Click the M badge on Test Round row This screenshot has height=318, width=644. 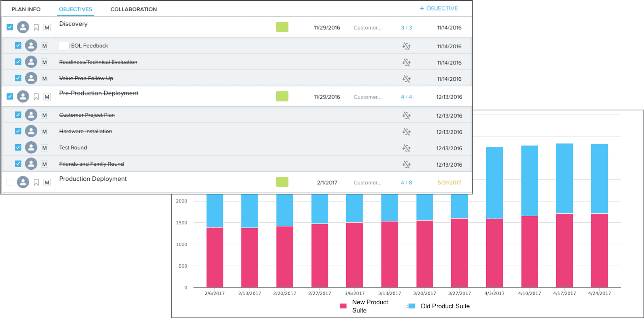pyautogui.click(x=45, y=148)
